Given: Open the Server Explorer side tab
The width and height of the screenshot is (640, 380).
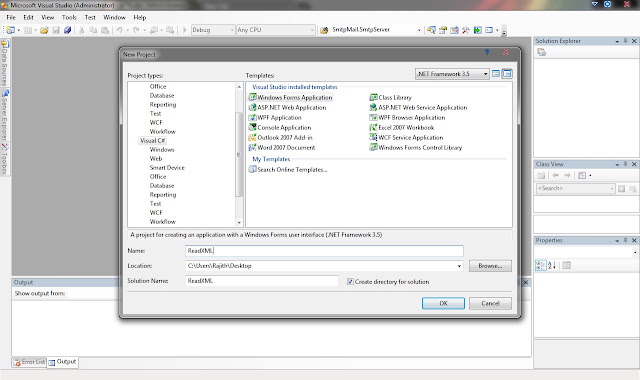Looking at the screenshot, I should [x=4, y=116].
